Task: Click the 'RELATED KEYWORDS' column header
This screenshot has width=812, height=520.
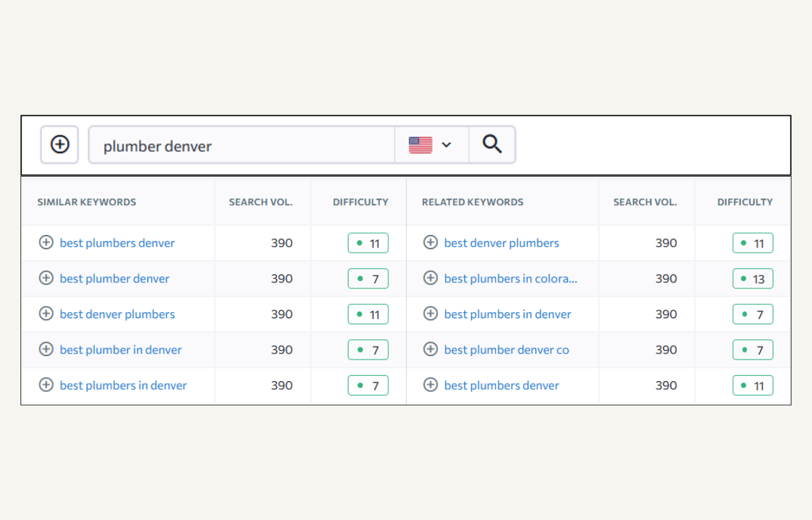Action: coord(472,202)
